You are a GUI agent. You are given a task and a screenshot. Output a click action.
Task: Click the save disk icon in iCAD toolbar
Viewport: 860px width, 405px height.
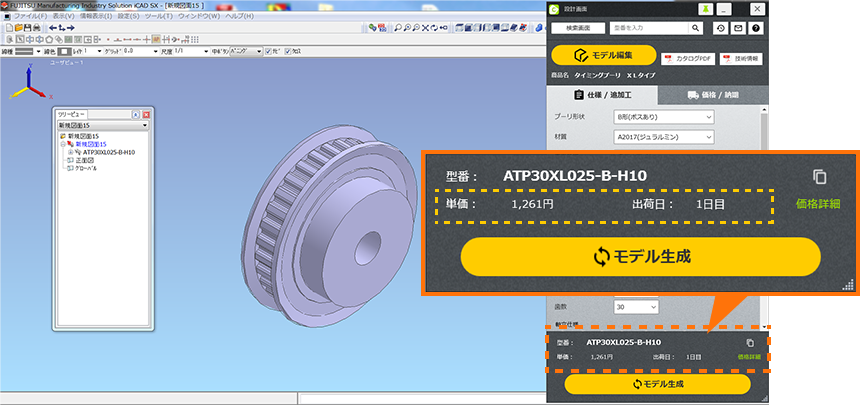click(x=29, y=28)
